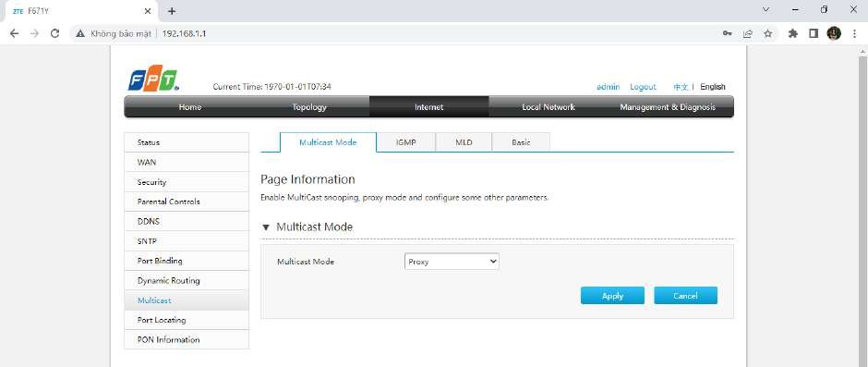
Task: Open the Multicast Mode dropdown set to Proxy
Action: [x=452, y=262]
